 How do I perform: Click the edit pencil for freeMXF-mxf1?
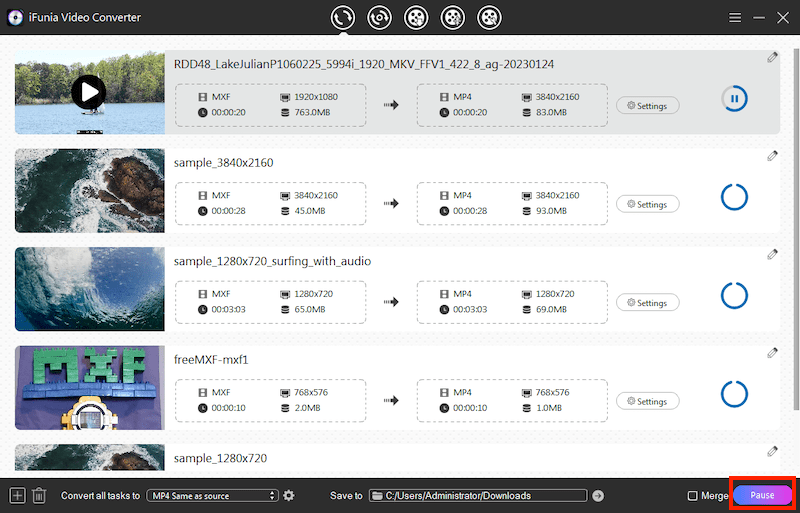tap(772, 353)
